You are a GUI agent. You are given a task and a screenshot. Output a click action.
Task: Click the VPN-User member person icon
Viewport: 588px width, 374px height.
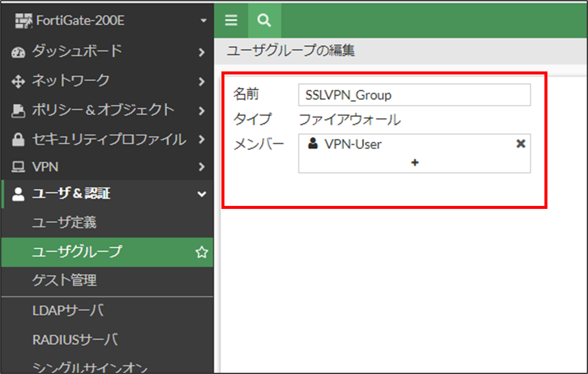point(313,143)
